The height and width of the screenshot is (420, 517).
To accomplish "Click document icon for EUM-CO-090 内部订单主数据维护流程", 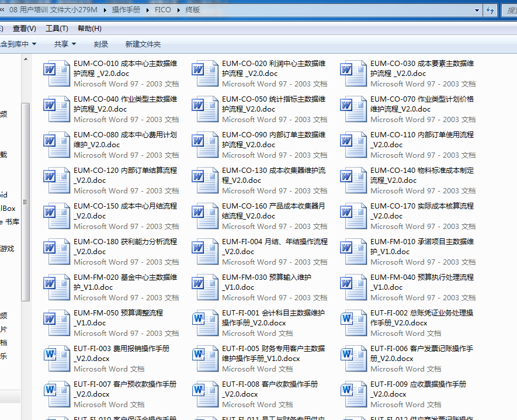I will point(205,144).
